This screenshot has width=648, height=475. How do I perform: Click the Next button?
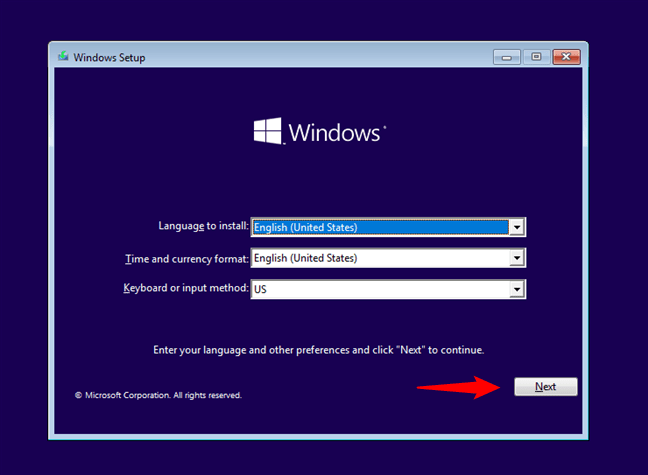[x=546, y=387]
